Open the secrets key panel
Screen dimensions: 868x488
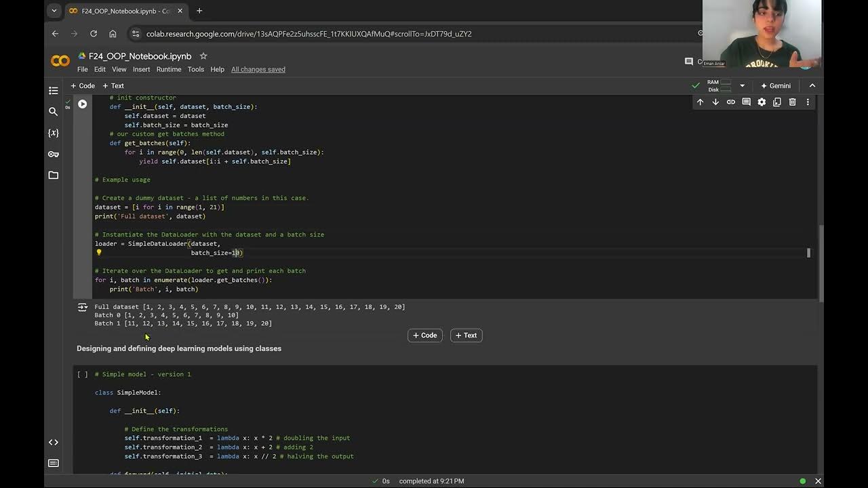pyautogui.click(x=54, y=154)
